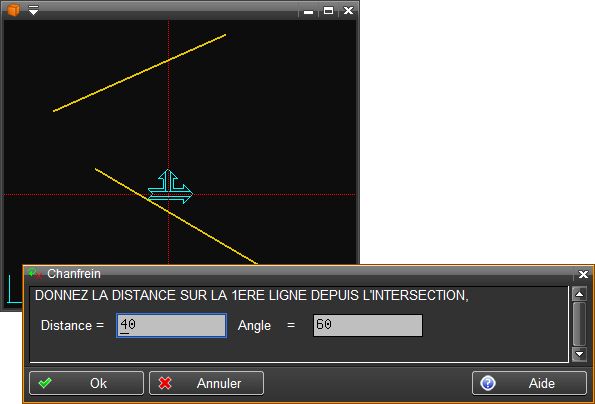The image size is (595, 404).
Task: Minimize the drawing viewport window
Action: (309, 12)
